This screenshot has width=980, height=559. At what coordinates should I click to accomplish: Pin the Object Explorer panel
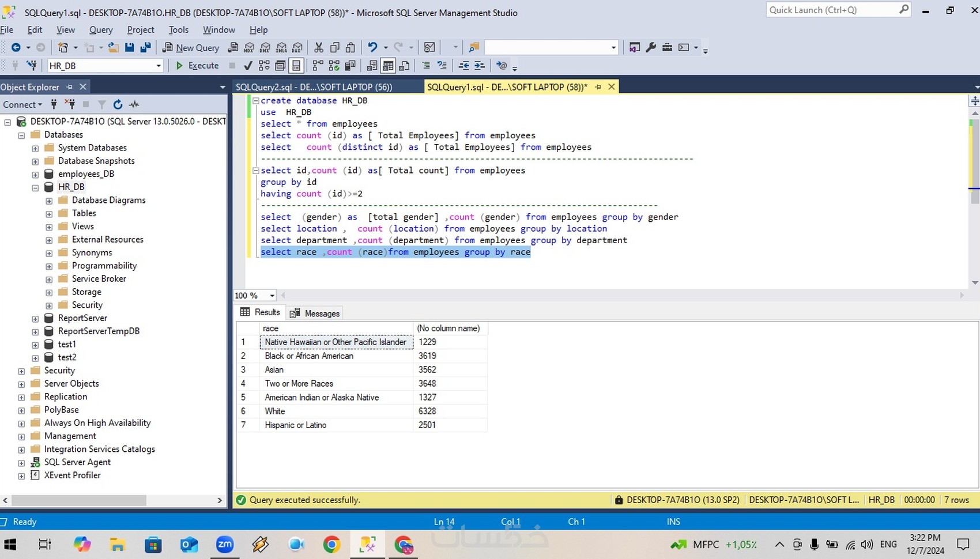69,87
